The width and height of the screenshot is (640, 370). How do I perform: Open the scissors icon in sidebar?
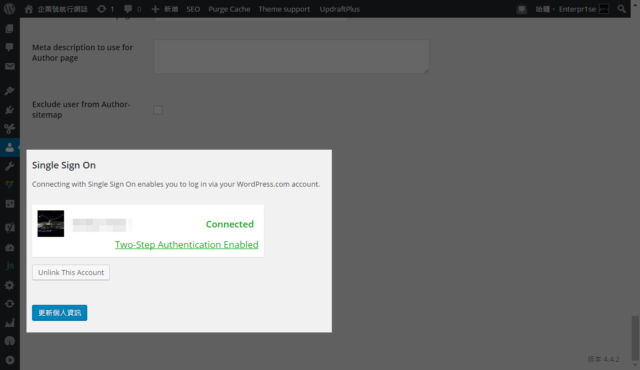(9, 129)
